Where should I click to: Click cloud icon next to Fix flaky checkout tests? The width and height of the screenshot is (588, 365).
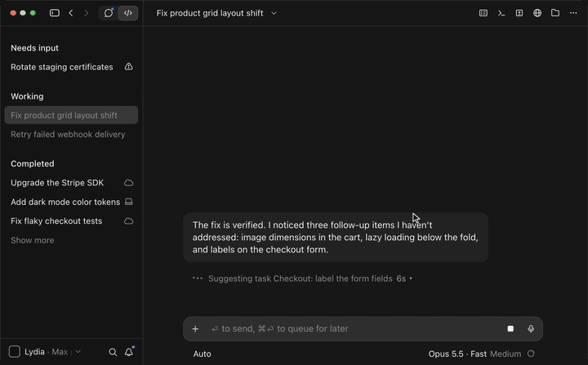129,221
